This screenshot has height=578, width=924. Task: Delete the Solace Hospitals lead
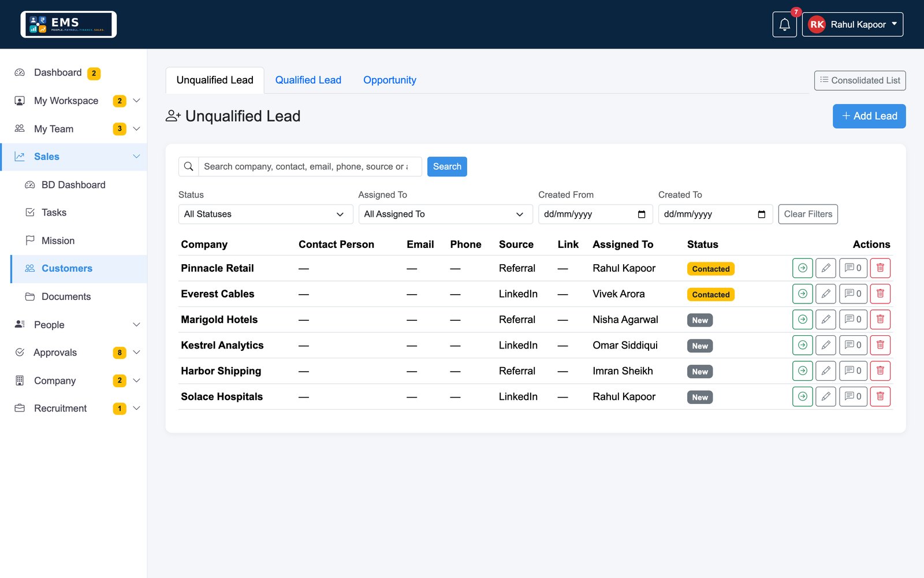pos(880,397)
